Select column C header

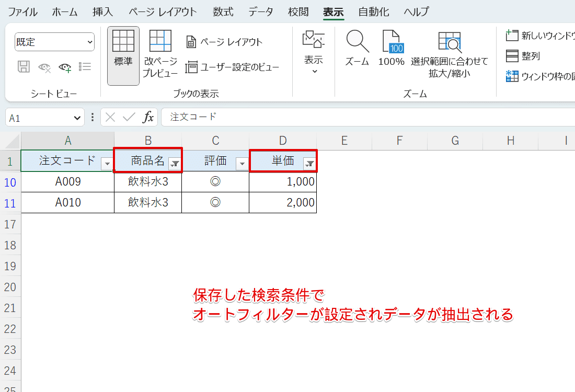(x=215, y=141)
